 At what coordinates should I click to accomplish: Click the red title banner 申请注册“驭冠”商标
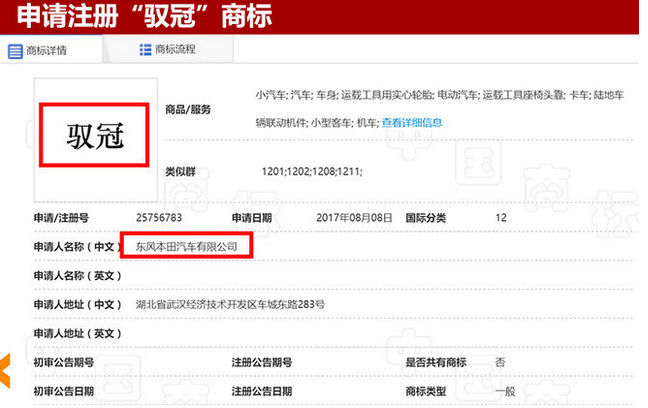click(150, 17)
